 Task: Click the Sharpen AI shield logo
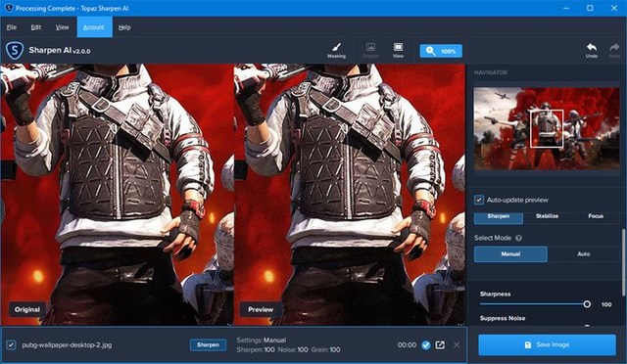click(x=15, y=51)
